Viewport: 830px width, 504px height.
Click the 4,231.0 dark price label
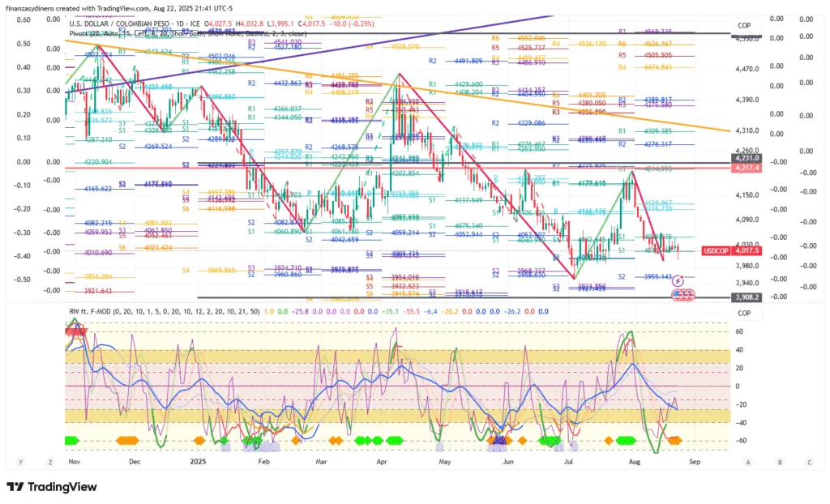746,158
